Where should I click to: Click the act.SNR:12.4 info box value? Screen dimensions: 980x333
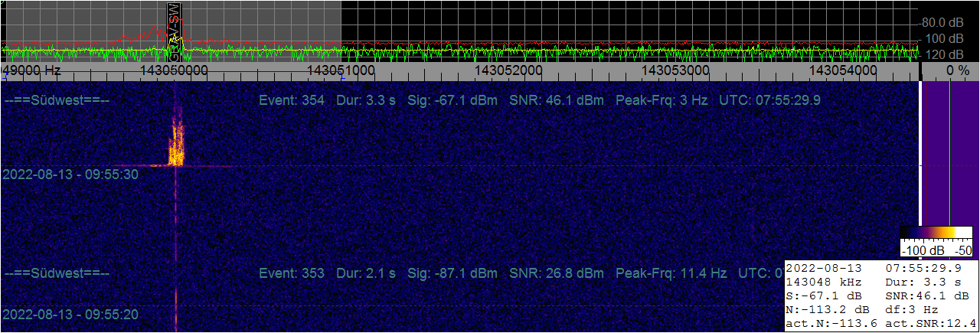929,324
